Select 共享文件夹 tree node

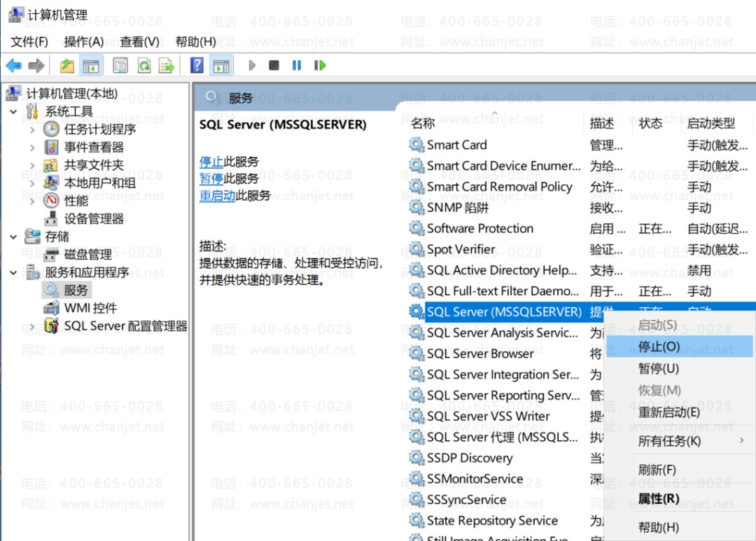coord(94,165)
